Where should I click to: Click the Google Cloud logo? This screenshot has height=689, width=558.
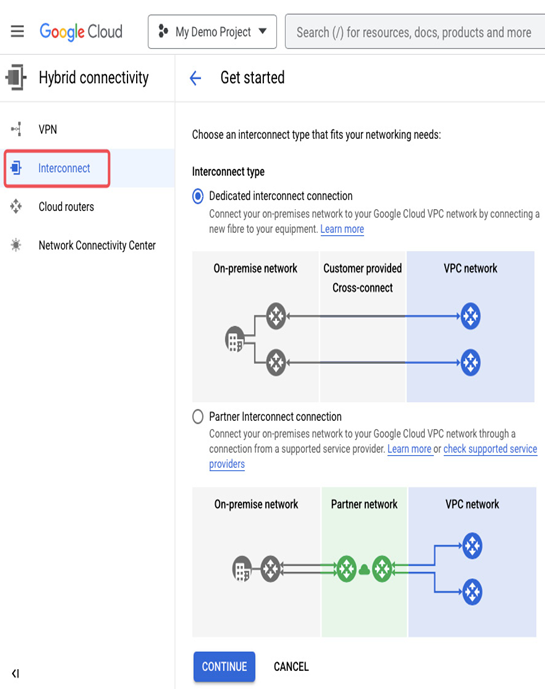point(81,32)
